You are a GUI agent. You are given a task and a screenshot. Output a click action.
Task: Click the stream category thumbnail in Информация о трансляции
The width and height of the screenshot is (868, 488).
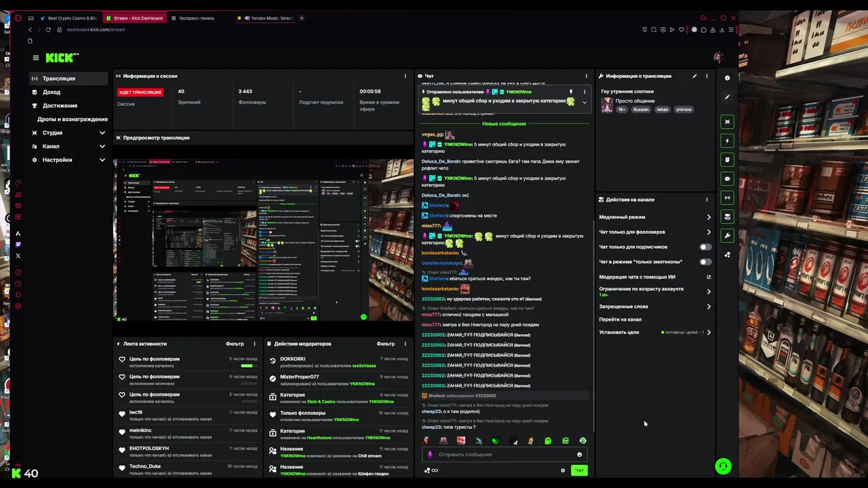(x=606, y=104)
